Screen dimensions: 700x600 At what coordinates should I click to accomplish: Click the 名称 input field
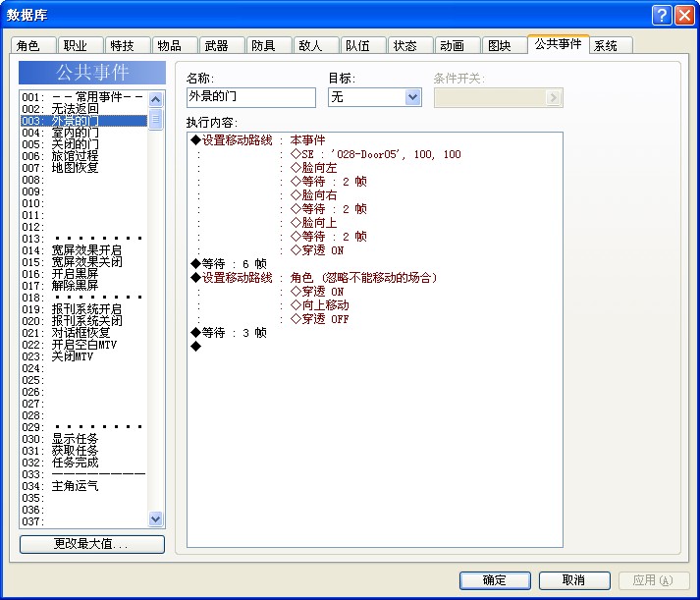coord(251,97)
